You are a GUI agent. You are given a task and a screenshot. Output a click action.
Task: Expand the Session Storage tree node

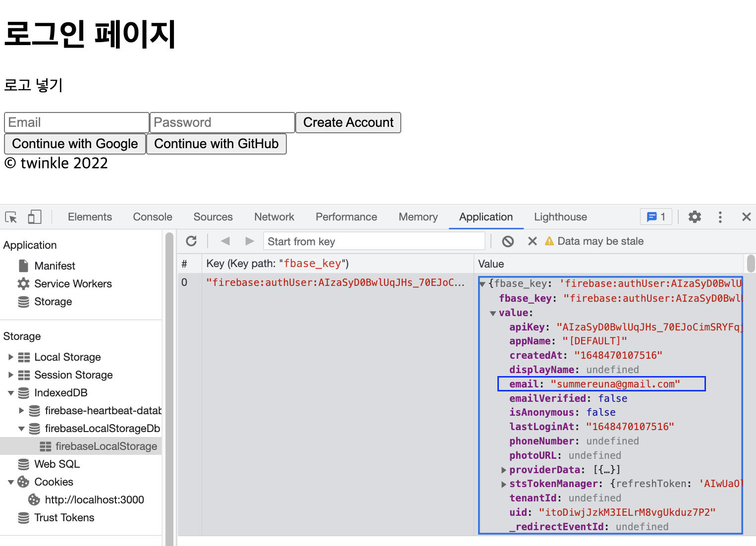[x=10, y=375]
